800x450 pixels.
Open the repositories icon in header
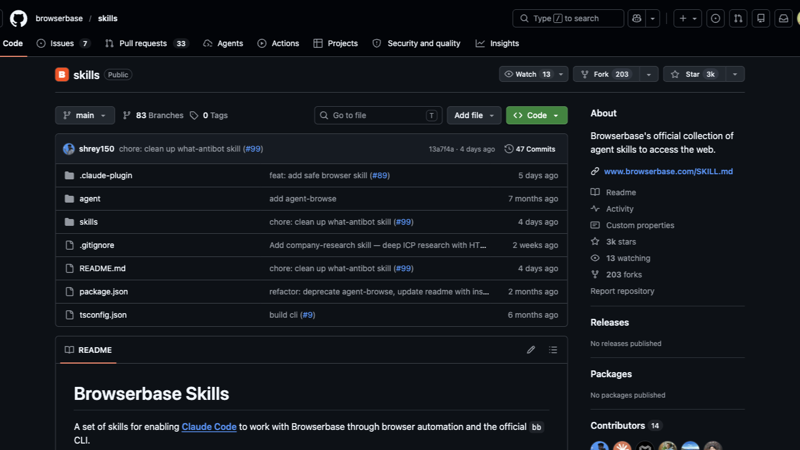pyautogui.click(x=761, y=18)
